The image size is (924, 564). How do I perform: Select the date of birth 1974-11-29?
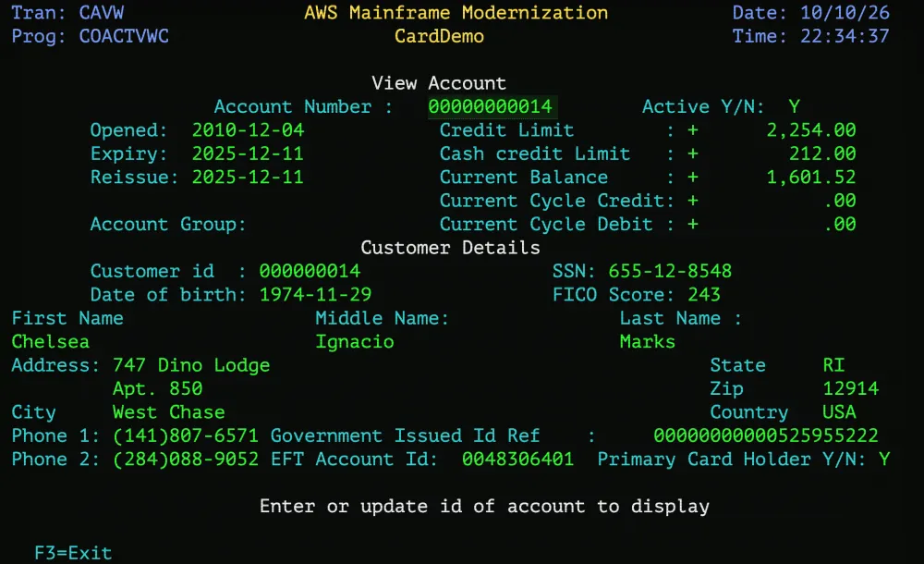315,294
